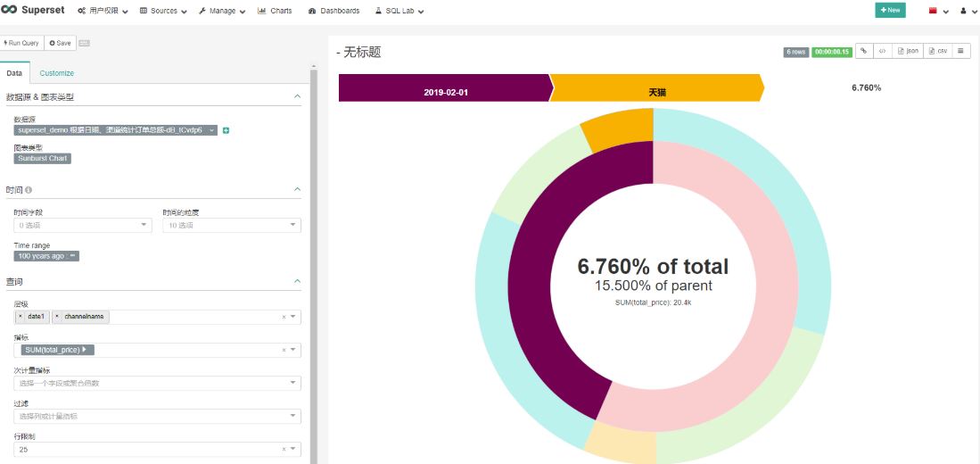Open the view query hamburger menu
This screenshot has width=980, height=464.
960,51
